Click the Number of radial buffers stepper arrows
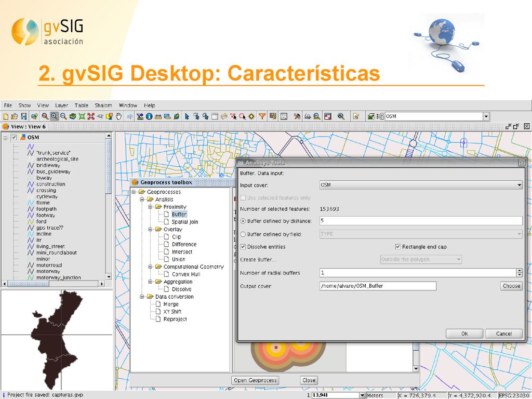The image size is (532, 399). click(520, 273)
